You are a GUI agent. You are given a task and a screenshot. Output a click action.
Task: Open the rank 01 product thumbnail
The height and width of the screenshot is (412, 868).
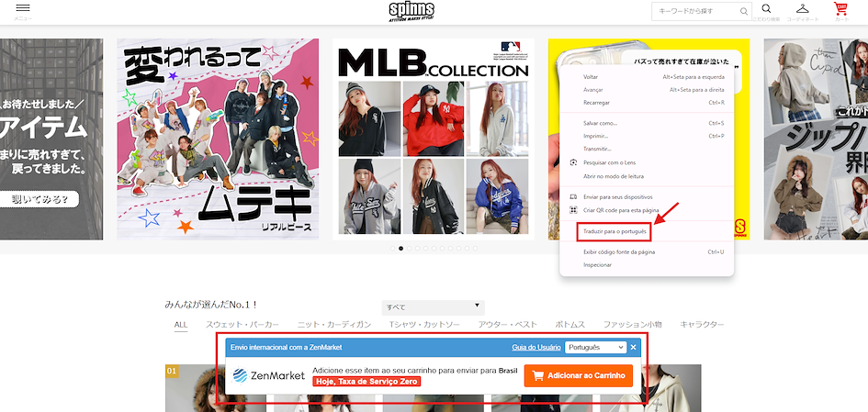click(215, 388)
